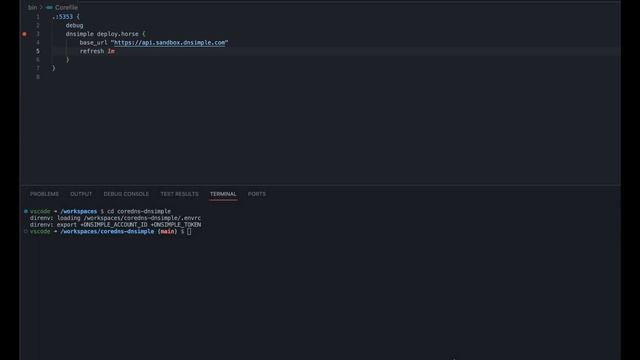
Task: Click the '/workspaces/coredns-dnsimple' path in prompt
Action: (107, 231)
